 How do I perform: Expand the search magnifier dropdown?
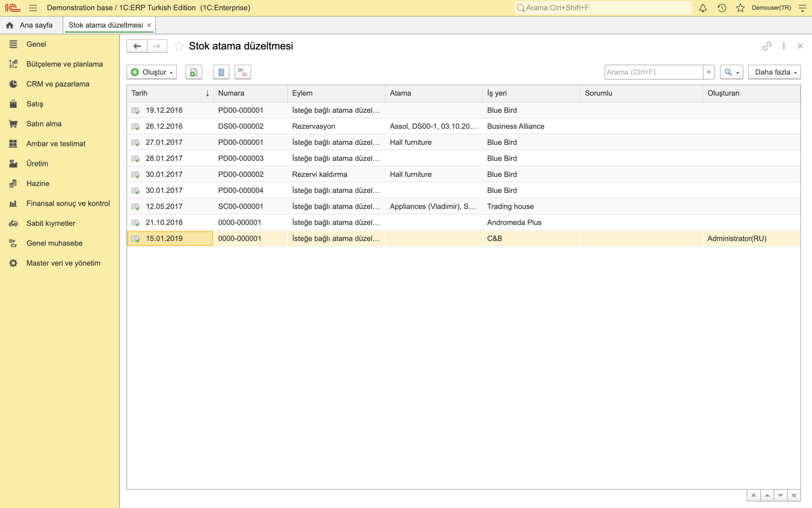732,72
